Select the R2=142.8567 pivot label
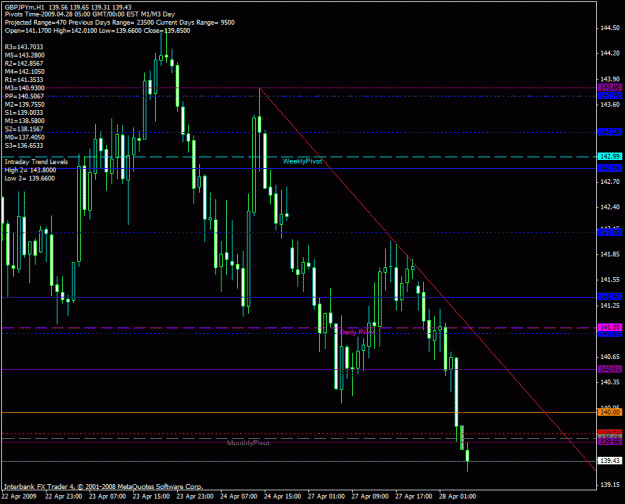 pyautogui.click(x=24, y=63)
